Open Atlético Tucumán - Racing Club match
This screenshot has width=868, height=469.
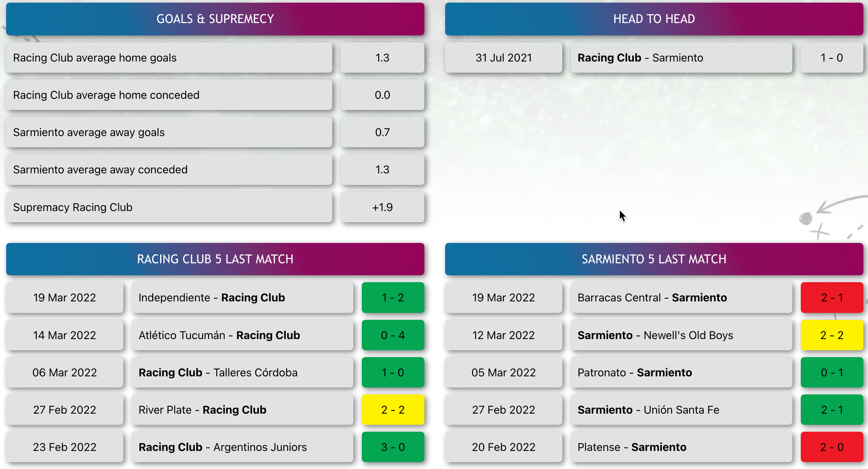242,335
